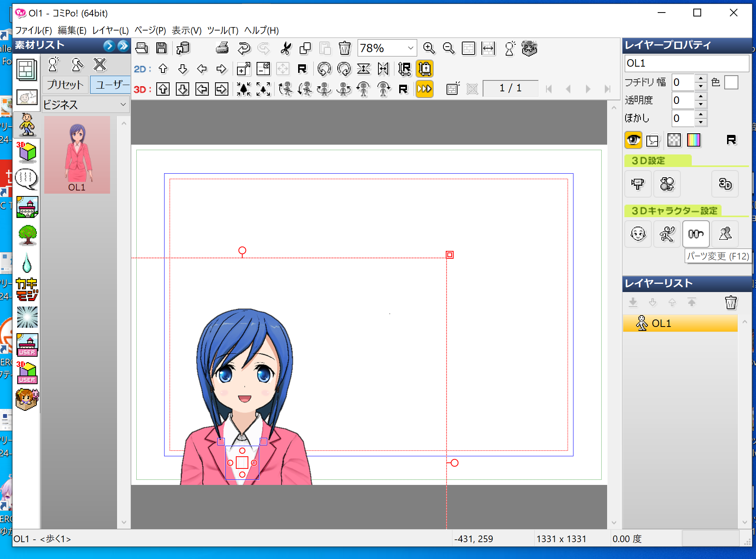
Task: Expand the ビジネス category dropdown
Action: [123, 105]
